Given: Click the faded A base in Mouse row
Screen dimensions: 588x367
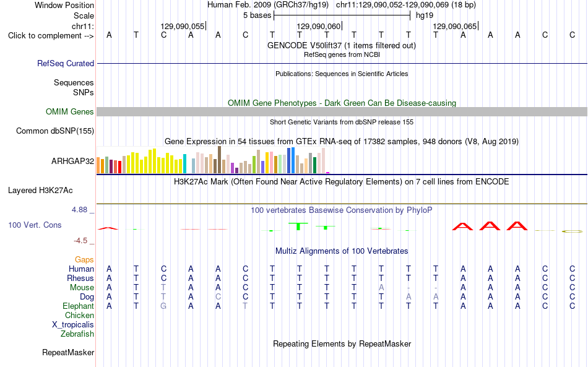Looking at the screenshot, I should (x=381, y=288).
